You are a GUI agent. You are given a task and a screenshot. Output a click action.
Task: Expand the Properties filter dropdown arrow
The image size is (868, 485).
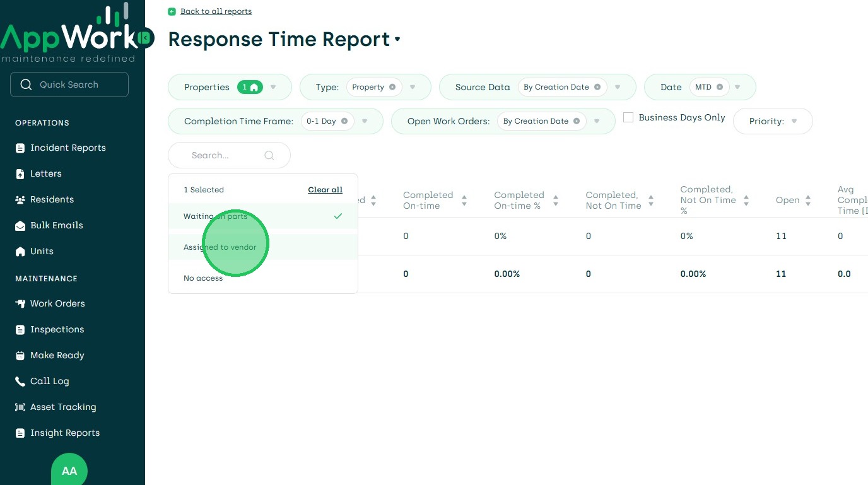[273, 87]
